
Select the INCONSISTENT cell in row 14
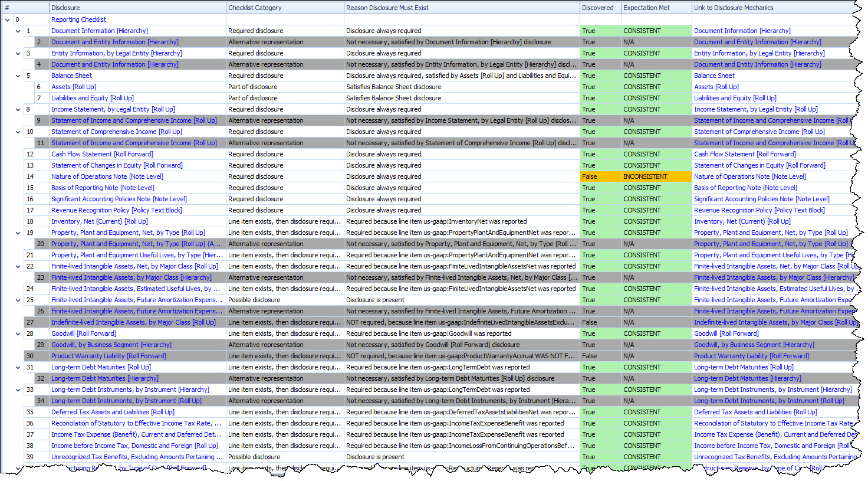[x=656, y=176]
